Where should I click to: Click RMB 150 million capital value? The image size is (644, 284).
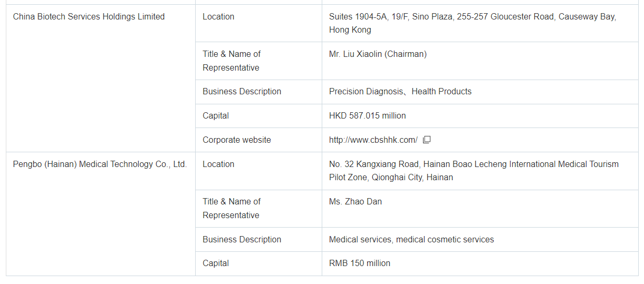point(359,263)
